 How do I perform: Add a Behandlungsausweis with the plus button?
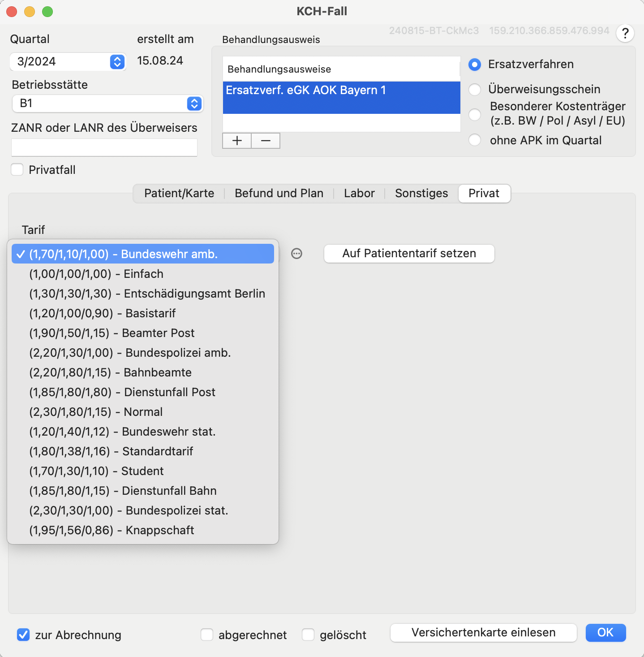point(237,141)
